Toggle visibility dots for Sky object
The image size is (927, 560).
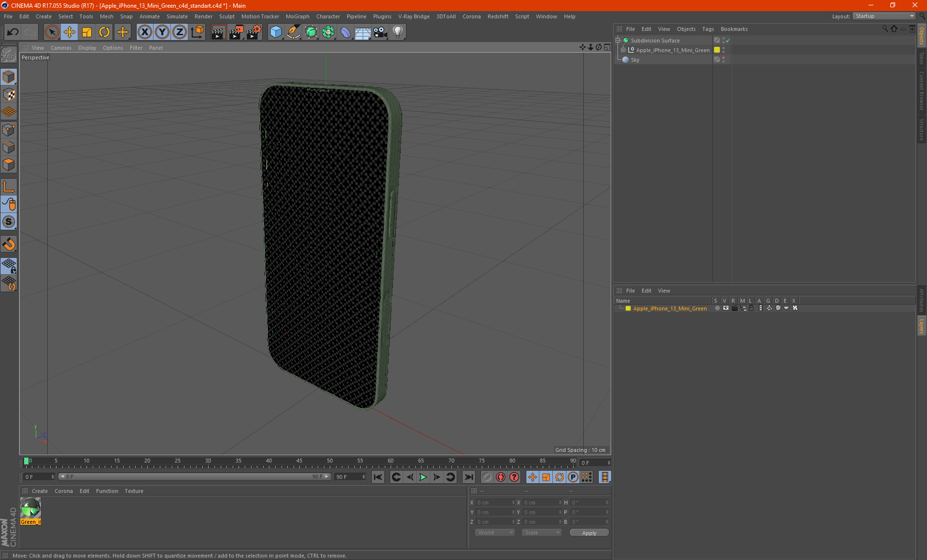coord(723,59)
